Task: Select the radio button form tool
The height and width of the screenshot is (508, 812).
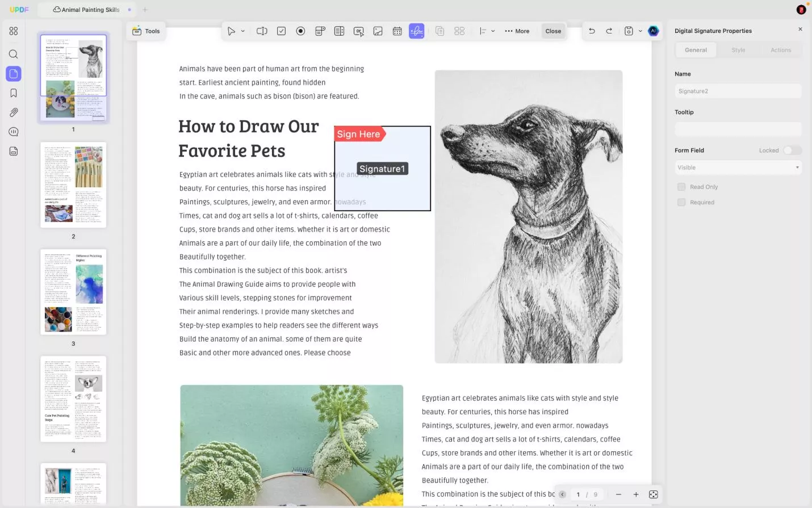Action: click(300, 31)
